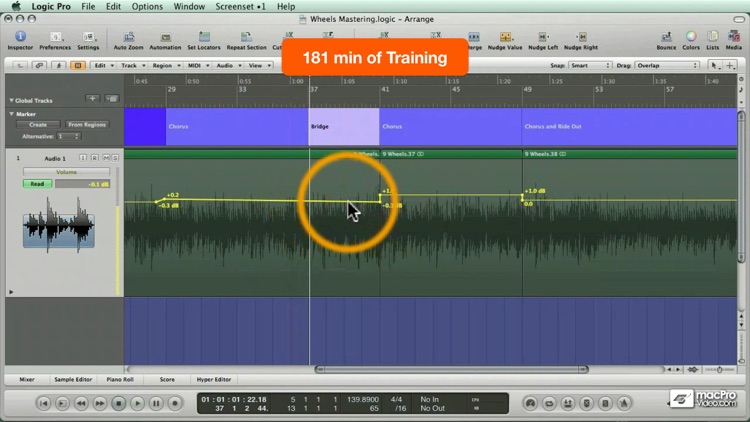Open the Region local menu
Viewport: 750px width, 422px height.
coord(166,66)
